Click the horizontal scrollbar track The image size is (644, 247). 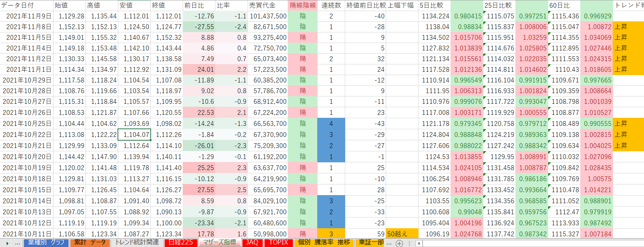(x=531, y=243)
